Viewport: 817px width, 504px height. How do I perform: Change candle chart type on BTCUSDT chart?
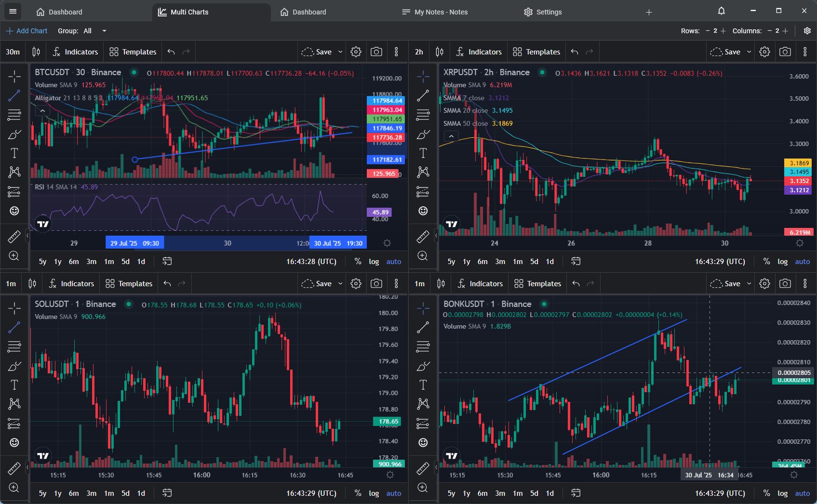(x=36, y=52)
